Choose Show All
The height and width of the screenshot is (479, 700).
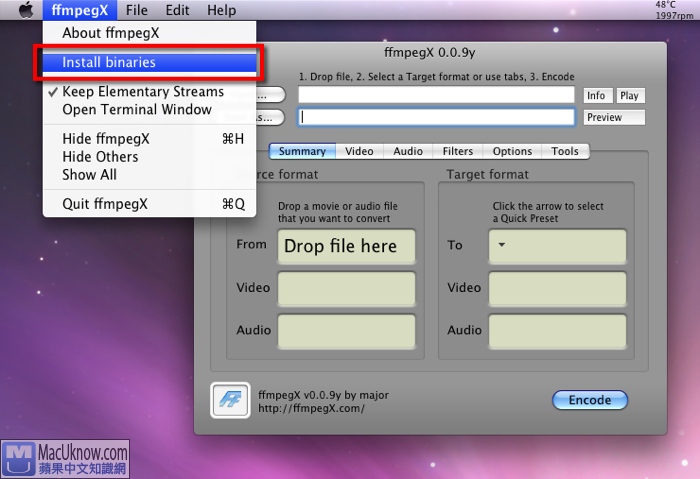click(x=150, y=175)
